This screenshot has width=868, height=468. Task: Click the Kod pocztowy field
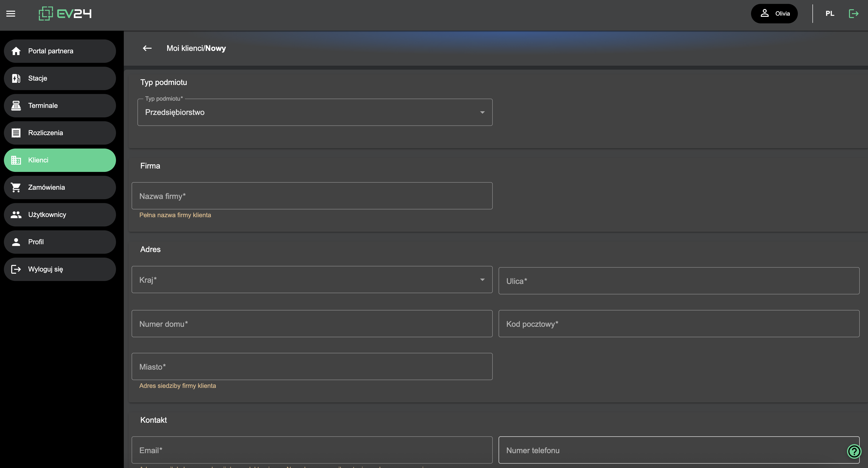click(679, 324)
